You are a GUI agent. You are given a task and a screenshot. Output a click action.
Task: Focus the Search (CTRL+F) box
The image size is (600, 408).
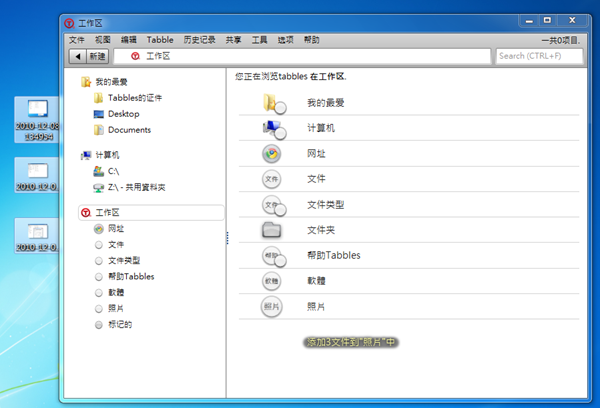[x=539, y=56]
